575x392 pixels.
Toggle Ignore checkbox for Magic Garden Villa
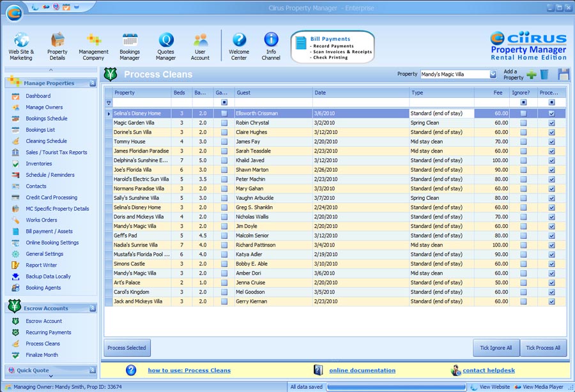pos(523,123)
